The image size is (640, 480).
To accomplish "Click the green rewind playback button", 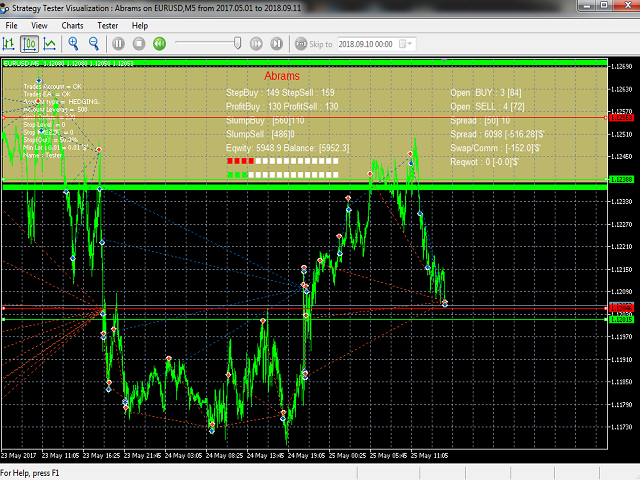I will pos(160,44).
